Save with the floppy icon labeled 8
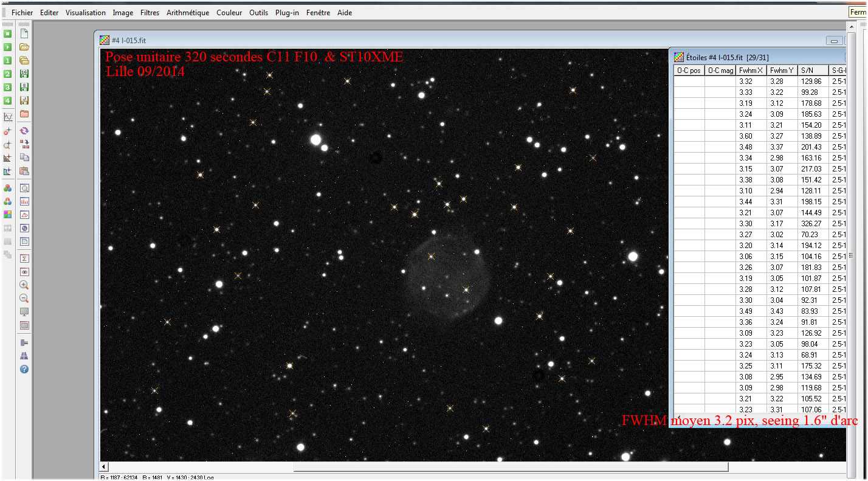The height and width of the screenshot is (481, 868). tap(24, 88)
